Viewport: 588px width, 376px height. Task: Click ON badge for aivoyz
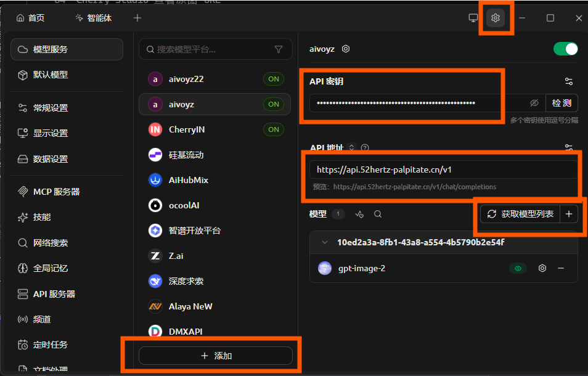[274, 104]
